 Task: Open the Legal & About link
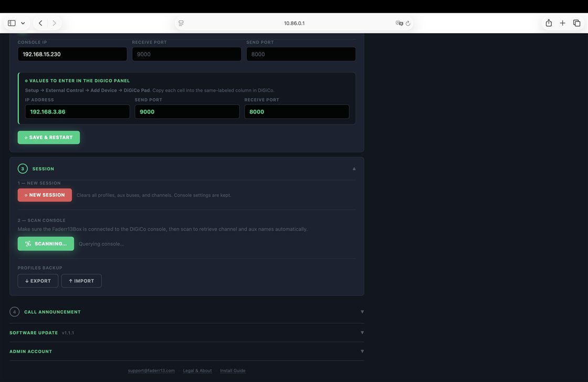click(197, 371)
